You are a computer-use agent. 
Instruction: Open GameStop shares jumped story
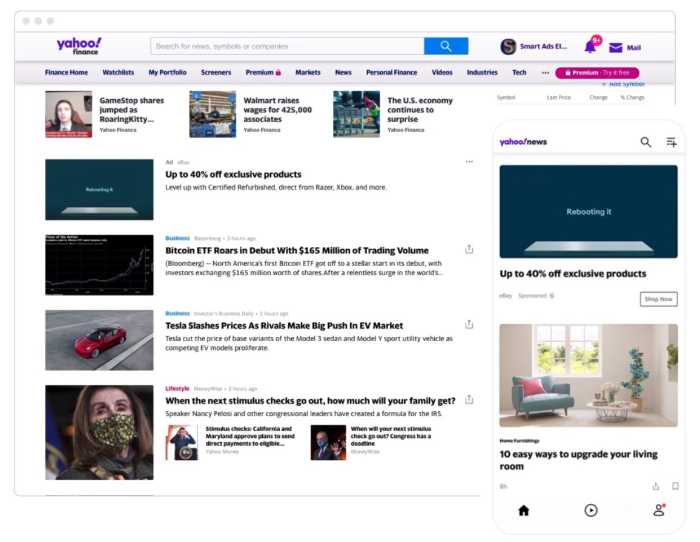(x=132, y=110)
